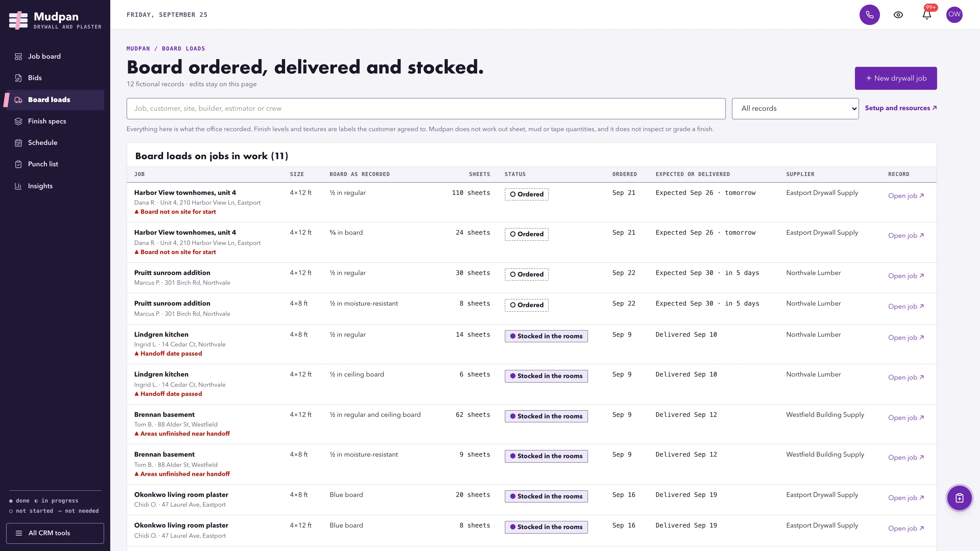Open the All records filter dropdown

795,109
